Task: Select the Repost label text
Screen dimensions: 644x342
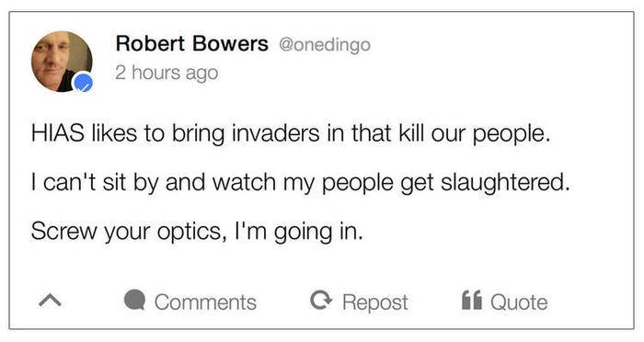Action: point(375,303)
